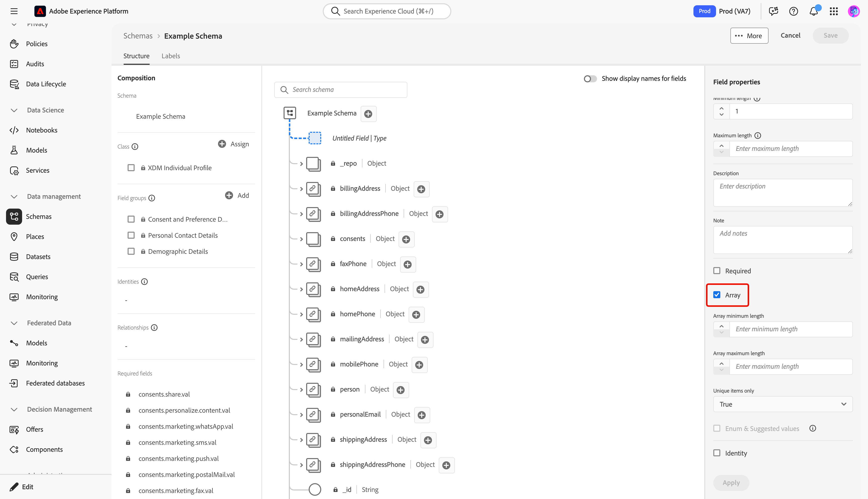This screenshot has height=499, width=868.
Task: Increase the Minimum length stepper value
Action: (x=721, y=108)
